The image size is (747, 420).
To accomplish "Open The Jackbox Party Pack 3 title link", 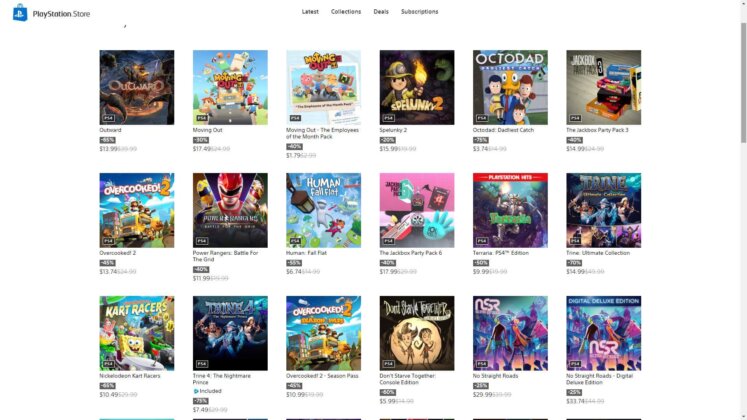I will pyautogui.click(x=597, y=130).
